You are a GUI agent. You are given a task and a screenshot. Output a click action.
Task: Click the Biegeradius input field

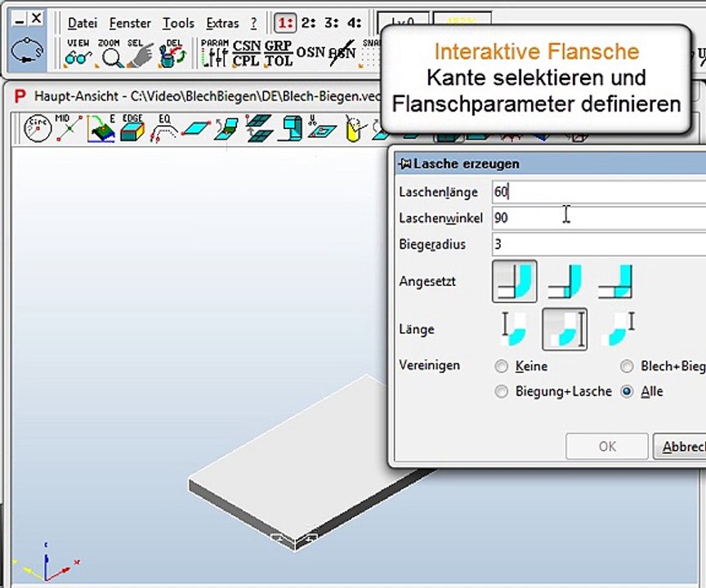tap(599, 244)
